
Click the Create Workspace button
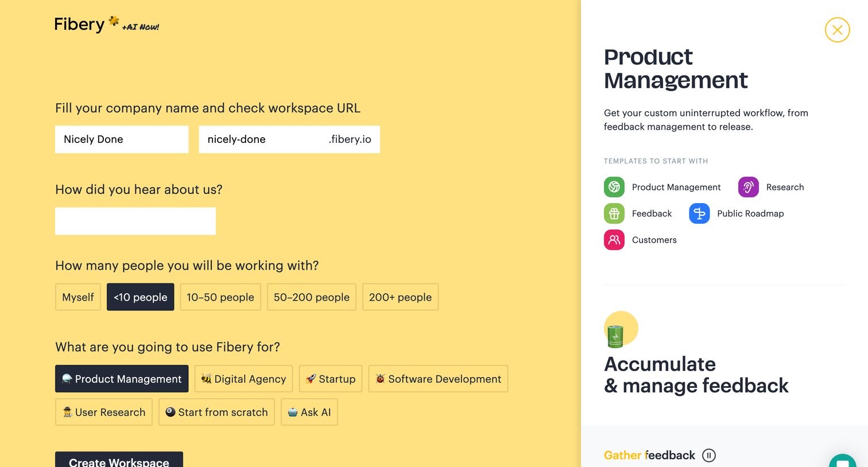[x=119, y=460]
